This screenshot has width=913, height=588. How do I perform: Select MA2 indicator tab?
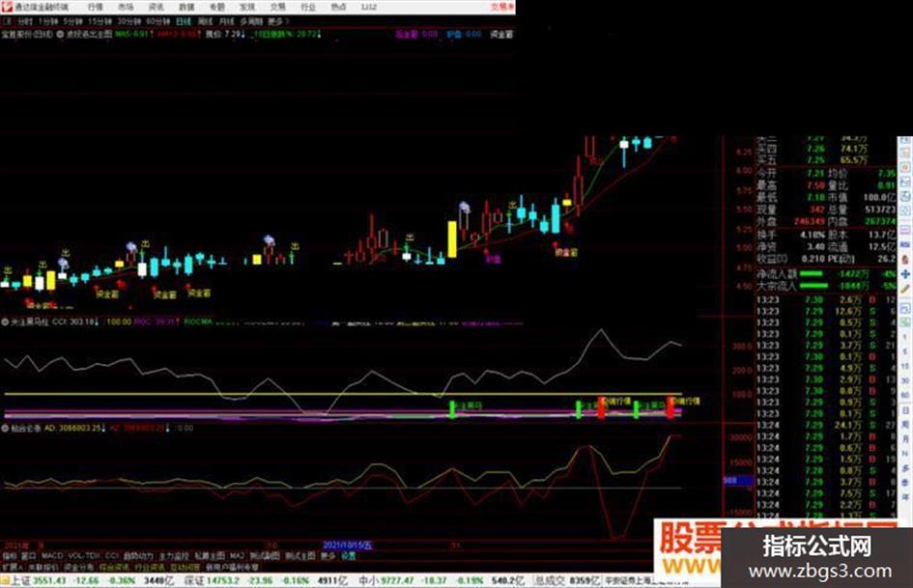237,556
